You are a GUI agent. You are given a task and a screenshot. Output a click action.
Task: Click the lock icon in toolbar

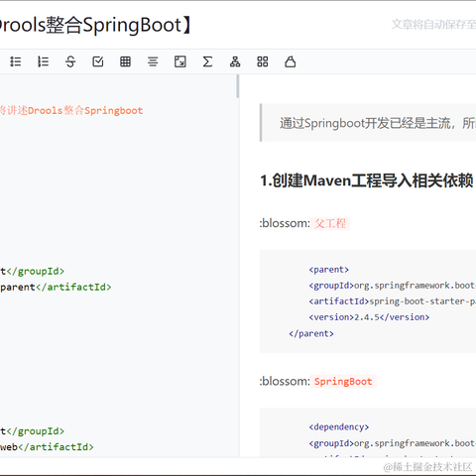[x=290, y=61]
